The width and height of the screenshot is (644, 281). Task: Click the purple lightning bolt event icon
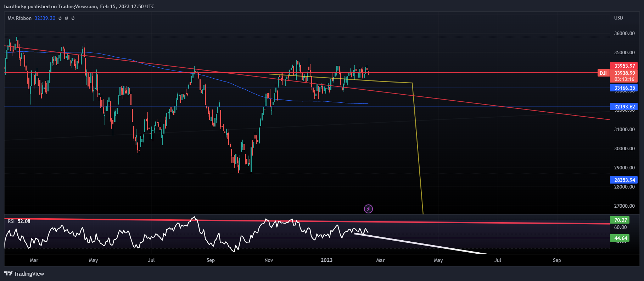click(x=368, y=209)
